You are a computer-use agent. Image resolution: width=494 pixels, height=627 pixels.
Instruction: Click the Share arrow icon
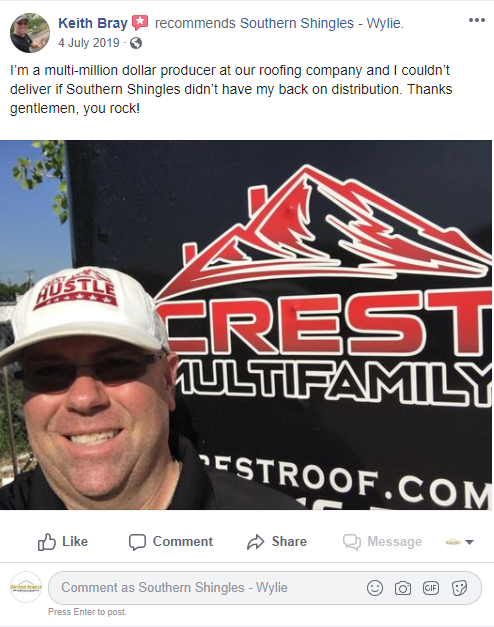pyautogui.click(x=256, y=542)
